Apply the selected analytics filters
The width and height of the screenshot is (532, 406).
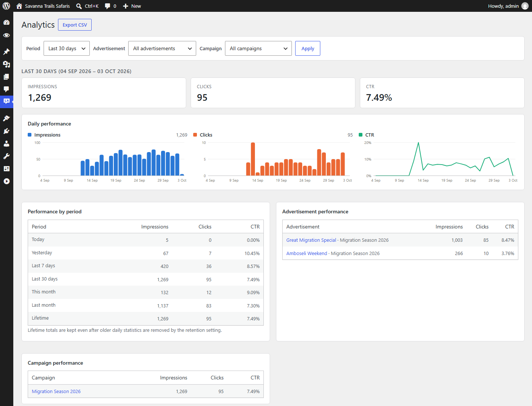[308, 48]
